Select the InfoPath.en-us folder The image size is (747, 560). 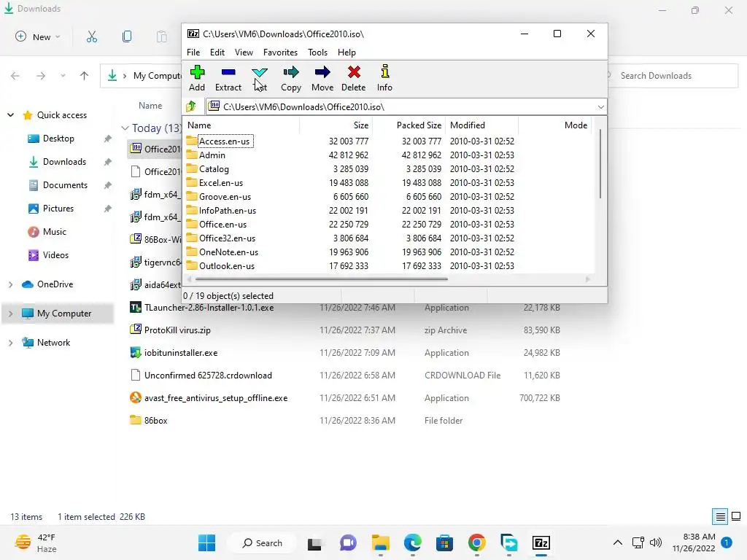(228, 210)
